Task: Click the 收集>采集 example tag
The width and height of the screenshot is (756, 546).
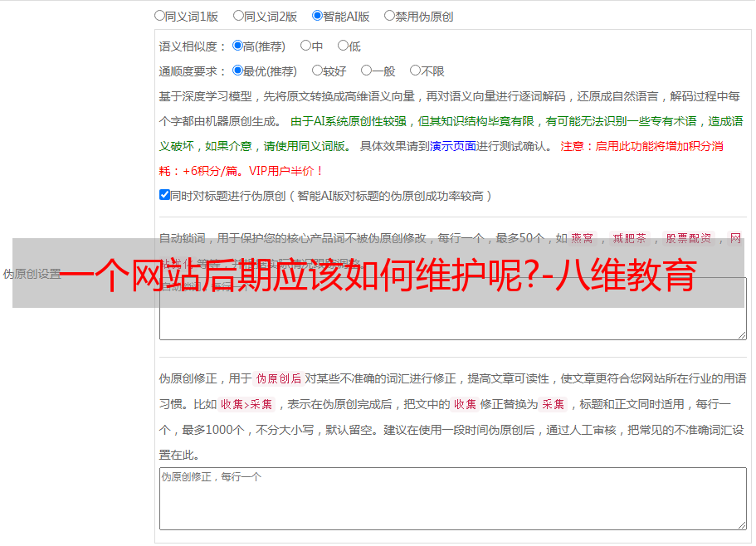Action: point(246,404)
